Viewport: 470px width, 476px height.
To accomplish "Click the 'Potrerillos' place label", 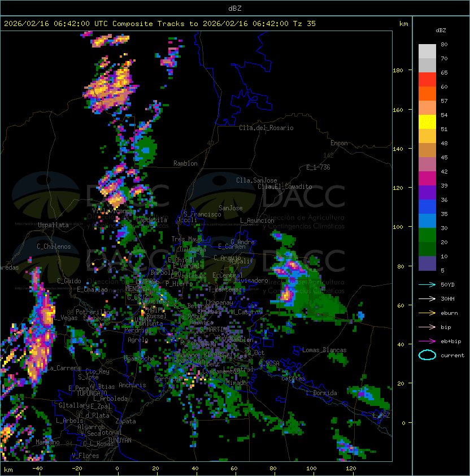I will click(x=94, y=312).
